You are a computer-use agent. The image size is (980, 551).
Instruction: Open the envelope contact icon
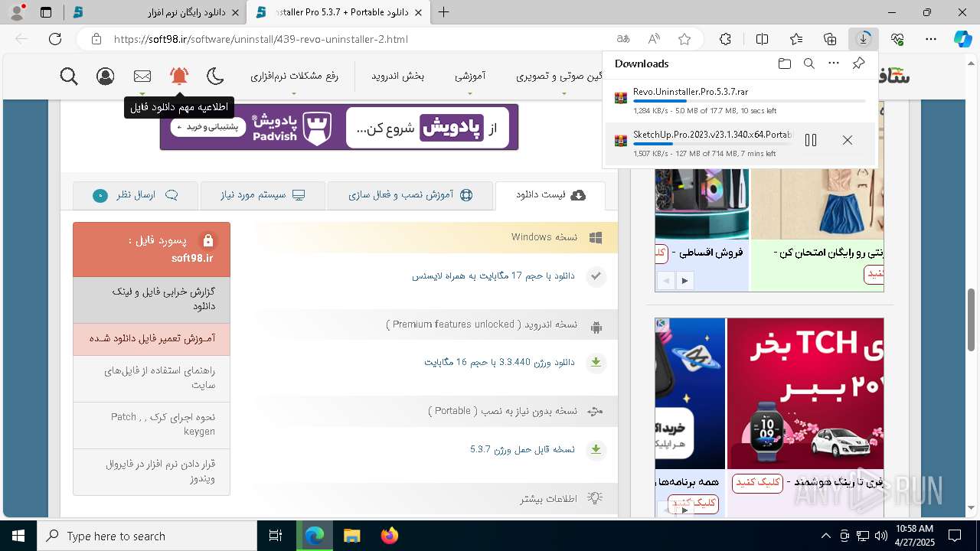coord(142,77)
